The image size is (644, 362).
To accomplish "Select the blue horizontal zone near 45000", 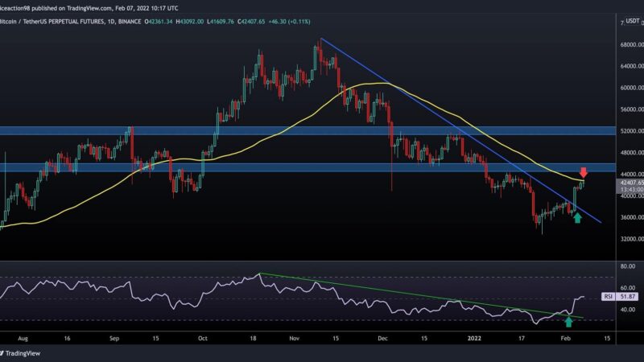I will pyautogui.click(x=308, y=167).
